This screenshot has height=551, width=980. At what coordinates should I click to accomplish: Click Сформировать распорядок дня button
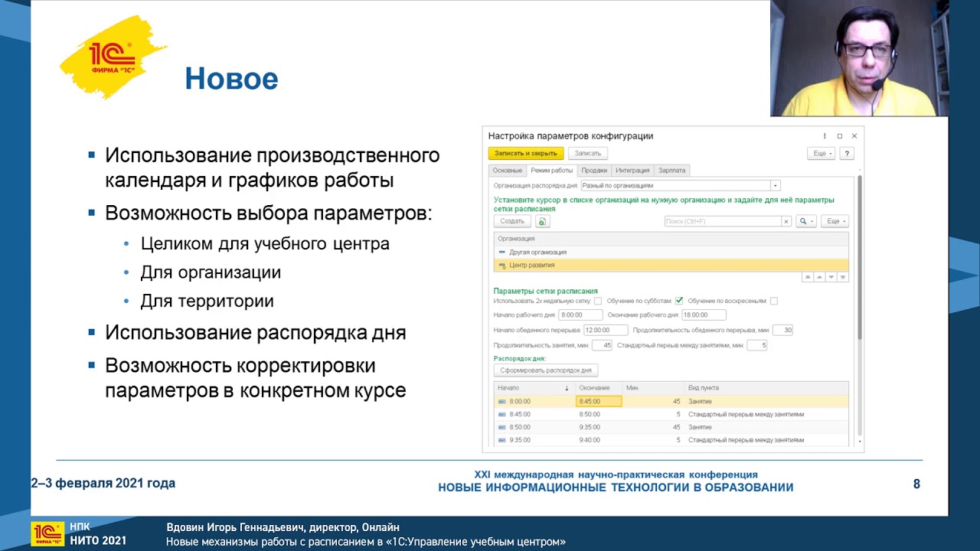546,370
